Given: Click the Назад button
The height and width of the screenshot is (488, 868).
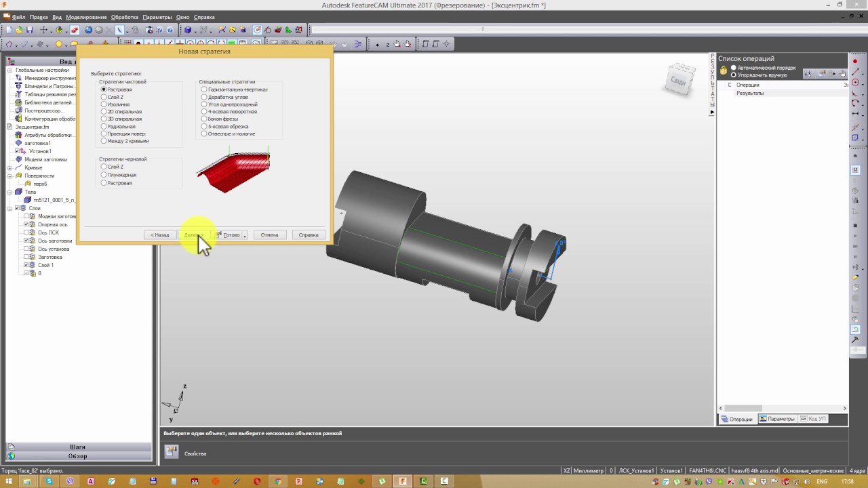Looking at the screenshot, I should pos(160,235).
